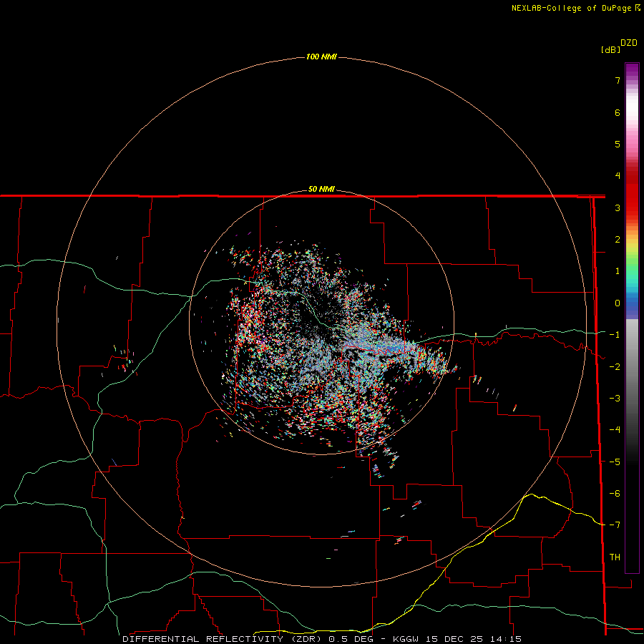The height and width of the screenshot is (644, 644).
Task: Click the 14:15 time stamp
Action: (x=506, y=639)
